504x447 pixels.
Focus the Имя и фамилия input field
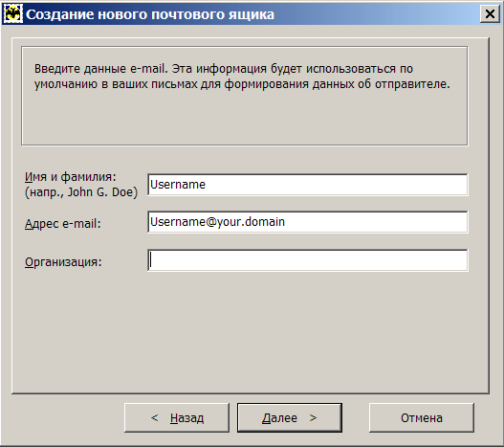pos(308,185)
